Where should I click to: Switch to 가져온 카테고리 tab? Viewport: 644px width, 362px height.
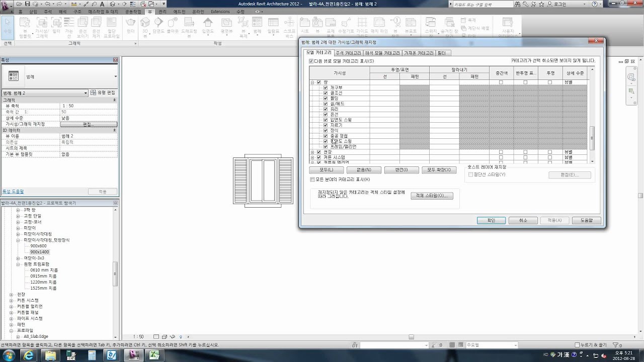pyautogui.click(x=418, y=53)
